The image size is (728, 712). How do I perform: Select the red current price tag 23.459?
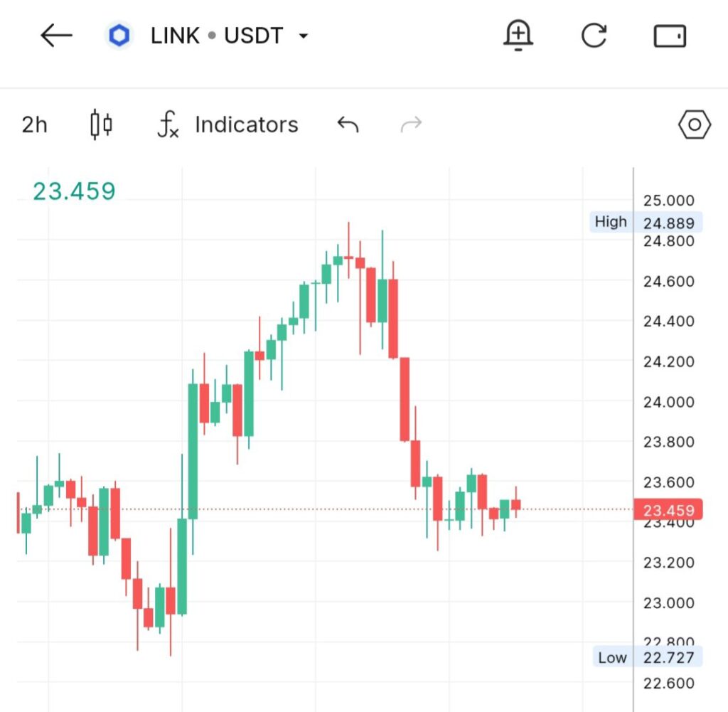point(668,510)
